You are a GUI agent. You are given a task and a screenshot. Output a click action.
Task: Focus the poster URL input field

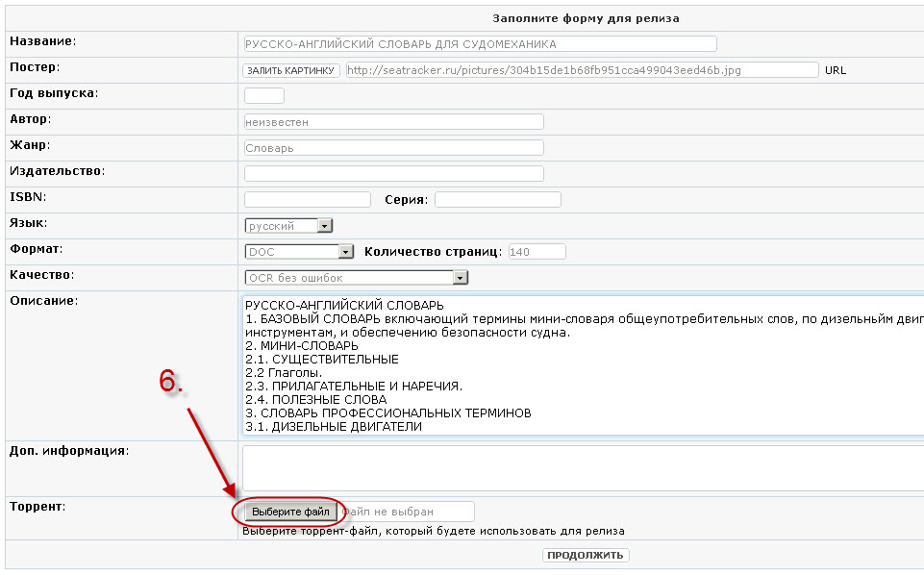(581, 70)
